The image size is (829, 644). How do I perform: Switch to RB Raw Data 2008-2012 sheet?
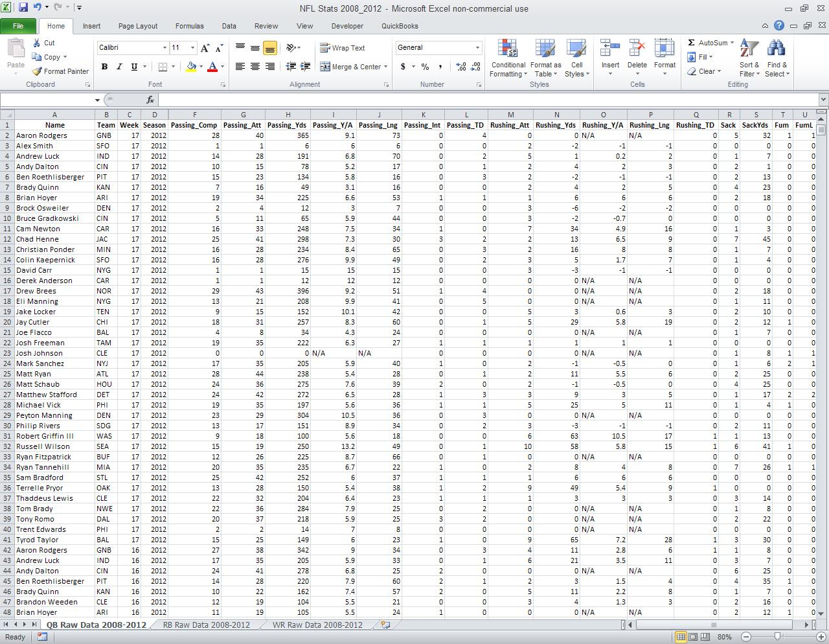click(206, 625)
